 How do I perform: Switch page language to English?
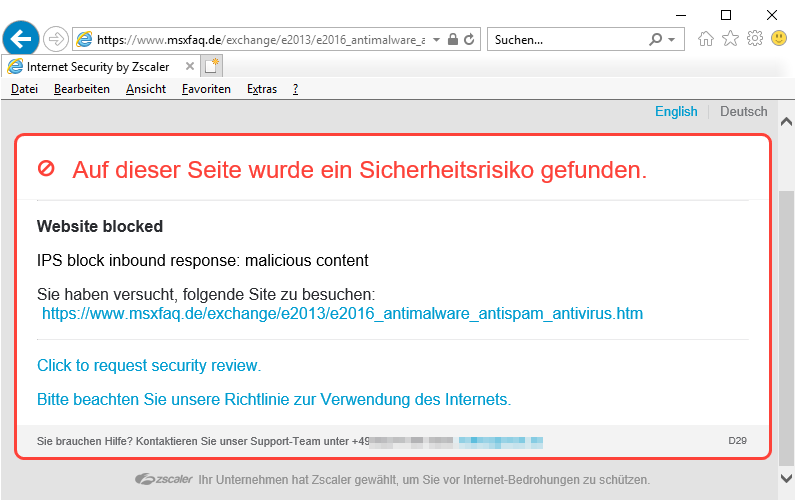pyautogui.click(x=676, y=112)
